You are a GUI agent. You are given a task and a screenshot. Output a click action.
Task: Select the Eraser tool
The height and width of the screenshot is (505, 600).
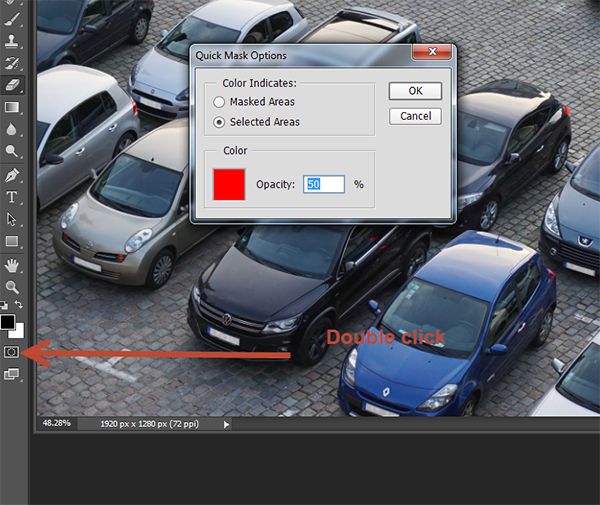[13, 85]
